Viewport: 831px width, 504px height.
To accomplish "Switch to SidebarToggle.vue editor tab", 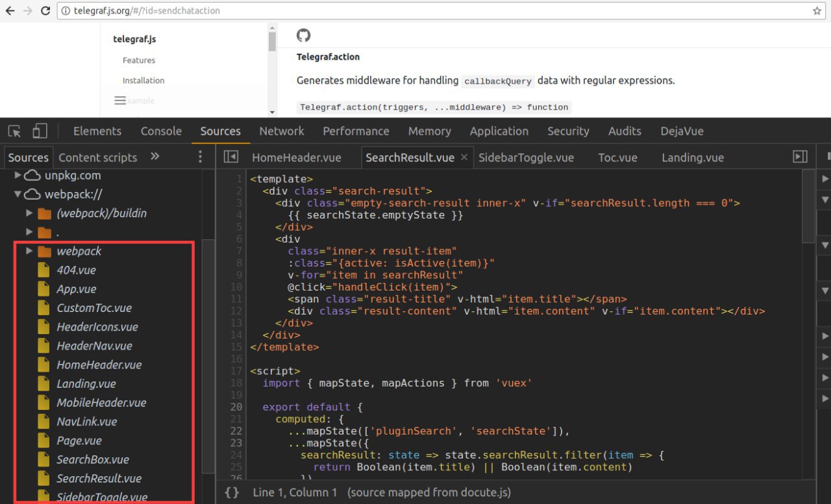I will click(526, 157).
